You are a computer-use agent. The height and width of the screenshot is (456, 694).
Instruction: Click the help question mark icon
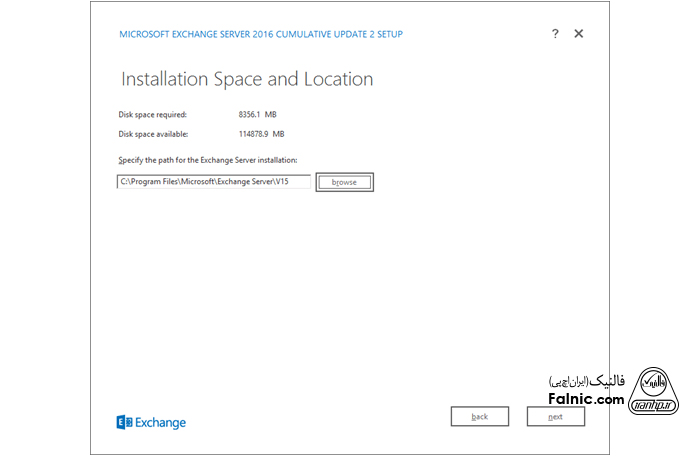click(x=555, y=34)
